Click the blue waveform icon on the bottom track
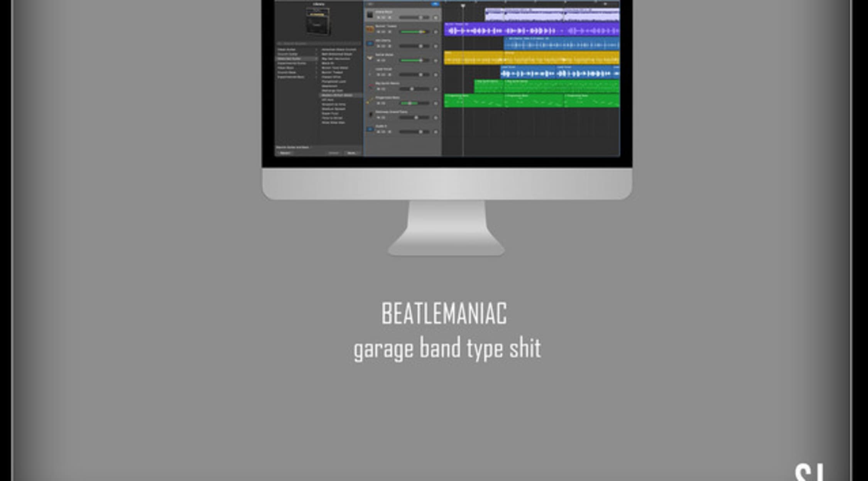This screenshot has height=481, width=868. 370,129
